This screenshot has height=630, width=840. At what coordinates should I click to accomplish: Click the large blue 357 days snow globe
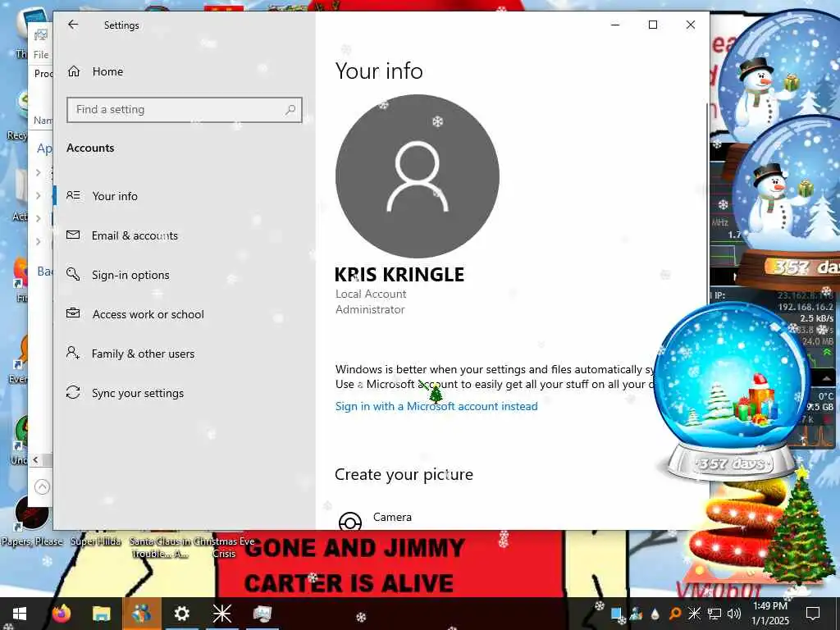click(731, 392)
